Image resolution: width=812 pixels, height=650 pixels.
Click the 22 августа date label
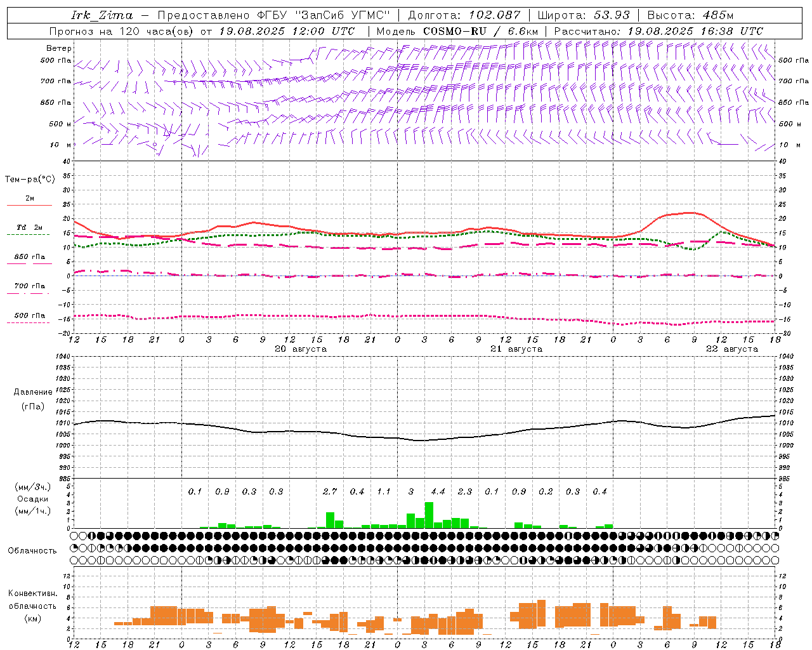click(x=732, y=349)
